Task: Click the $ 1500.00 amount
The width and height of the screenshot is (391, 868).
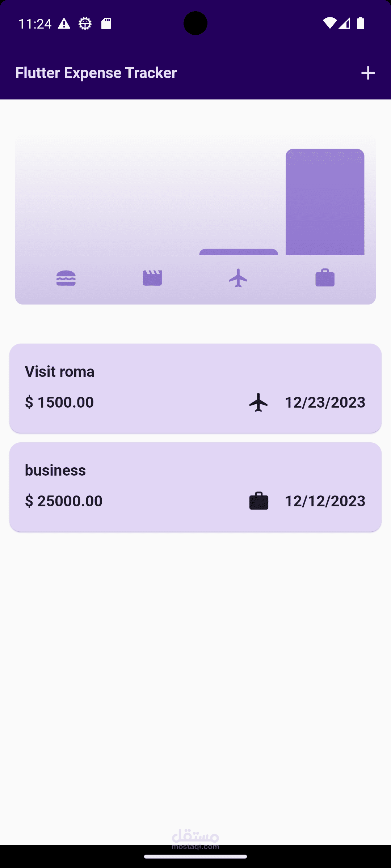Action: point(59,403)
